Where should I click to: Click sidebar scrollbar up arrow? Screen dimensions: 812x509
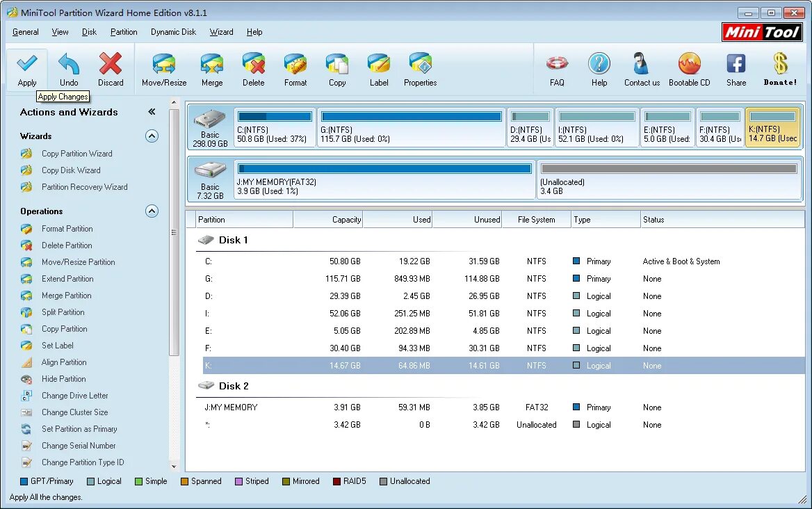174,102
